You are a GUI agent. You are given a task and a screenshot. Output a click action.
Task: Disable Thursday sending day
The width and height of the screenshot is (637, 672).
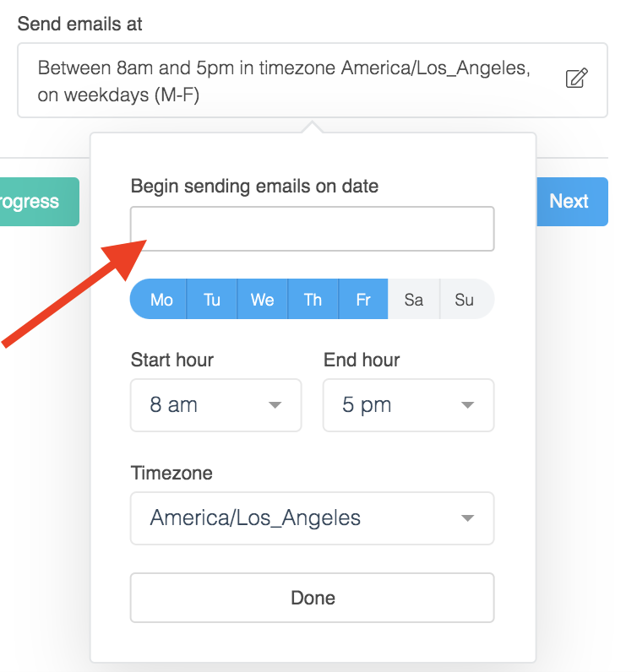(x=313, y=300)
